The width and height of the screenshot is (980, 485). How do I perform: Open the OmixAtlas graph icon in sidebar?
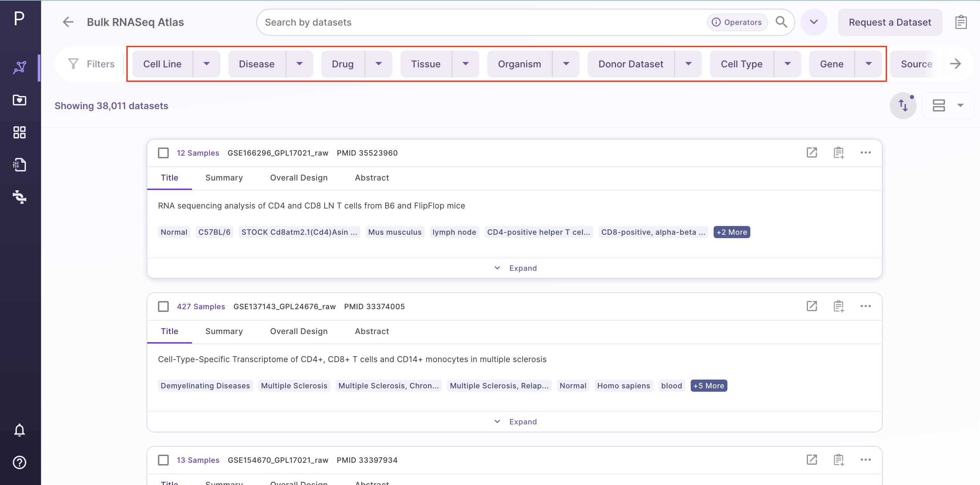(x=20, y=68)
